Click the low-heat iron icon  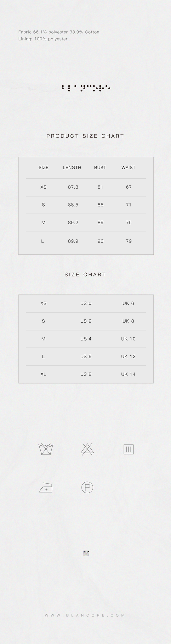tap(46, 487)
